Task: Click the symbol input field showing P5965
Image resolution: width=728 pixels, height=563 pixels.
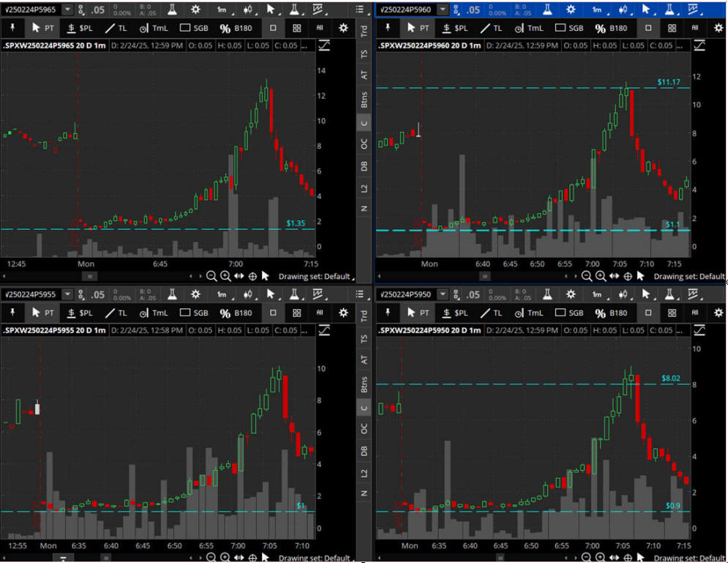Action: (31, 10)
